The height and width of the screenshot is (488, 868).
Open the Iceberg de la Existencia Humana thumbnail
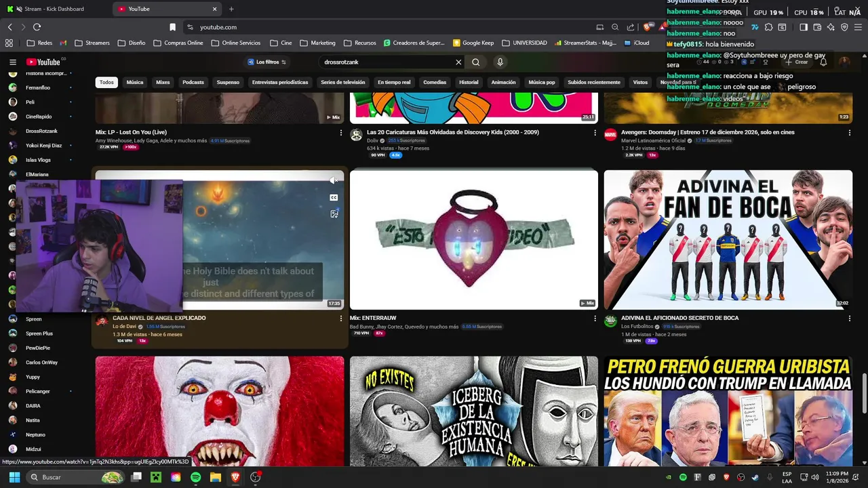click(474, 411)
